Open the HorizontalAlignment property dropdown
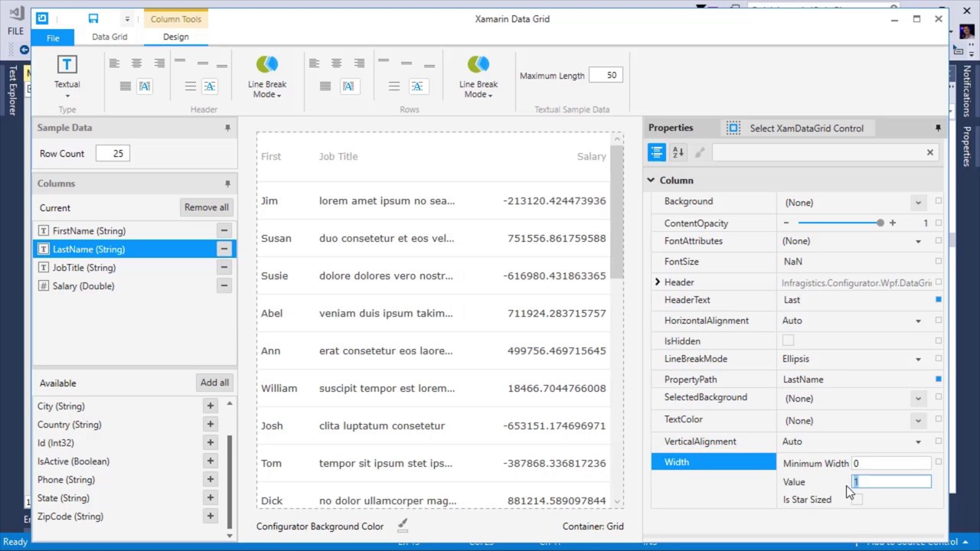Screen dimensions: 980x551 click(918, 321)
